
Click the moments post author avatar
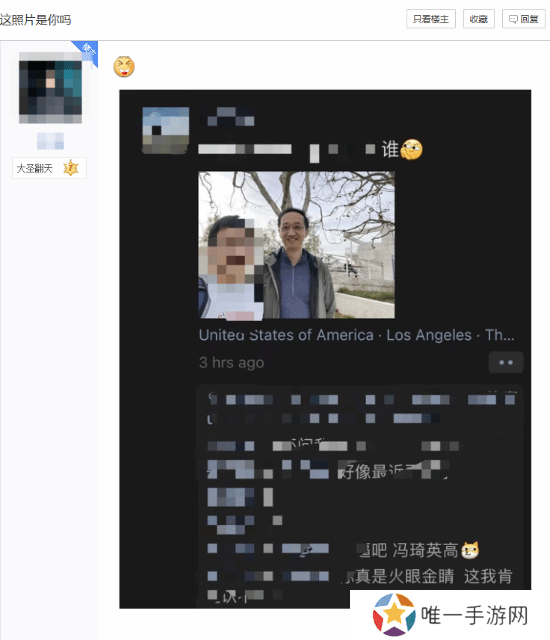tap(165, 131)
